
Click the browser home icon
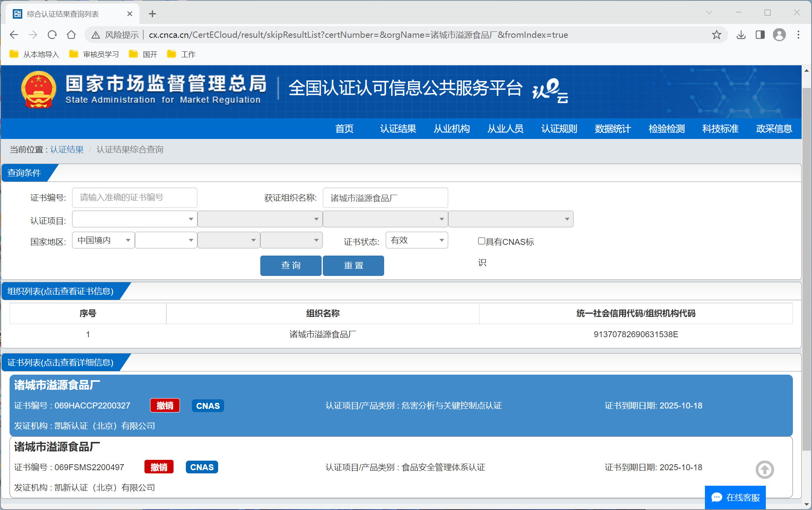point(71,35)
